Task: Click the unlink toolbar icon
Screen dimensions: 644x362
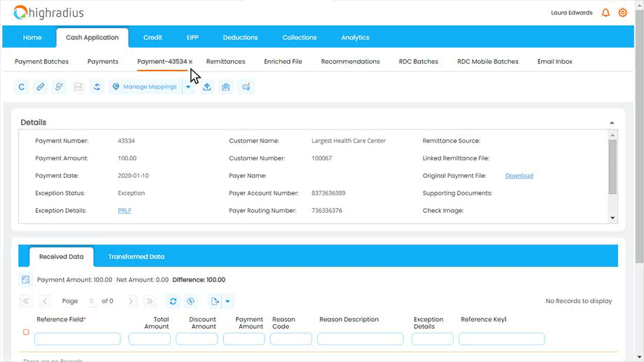Action: (59, 87)
